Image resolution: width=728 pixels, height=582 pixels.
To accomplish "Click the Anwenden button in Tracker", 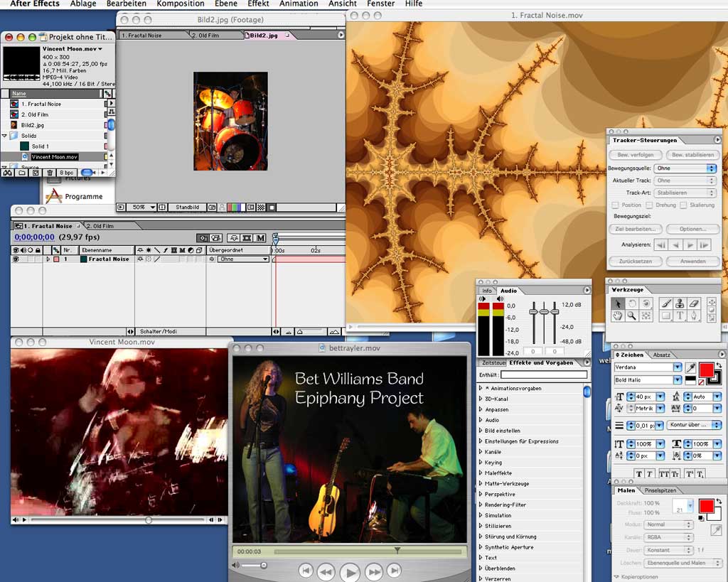I will tap(692, 262).
